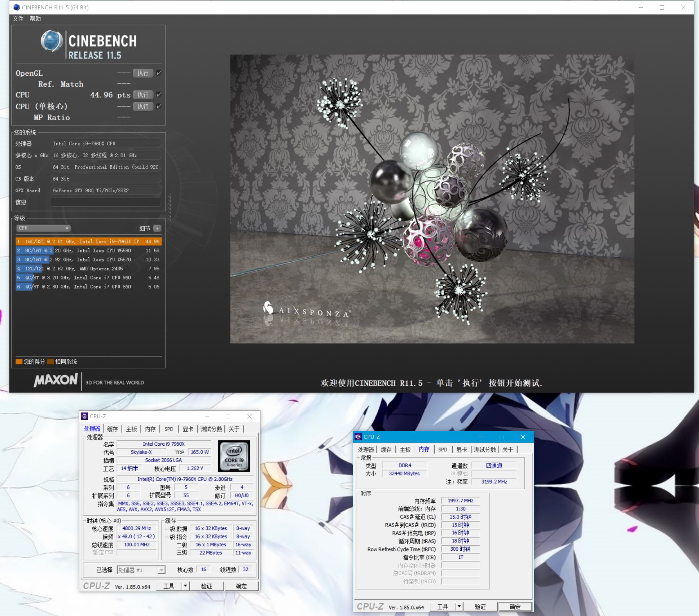This screenshot has height=616, width=699.
Task: Select the Xeon CPU X5570 ranking row
Action: click(x=88, y=259)
